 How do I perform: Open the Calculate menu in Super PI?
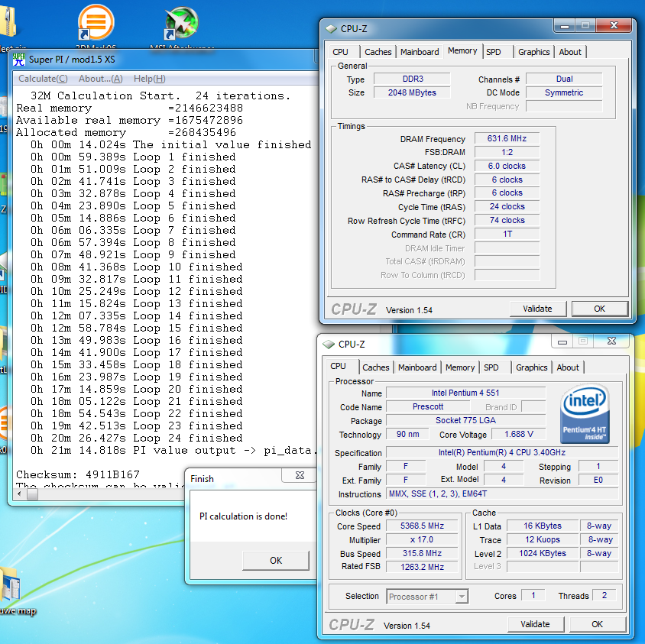(43, 79)
